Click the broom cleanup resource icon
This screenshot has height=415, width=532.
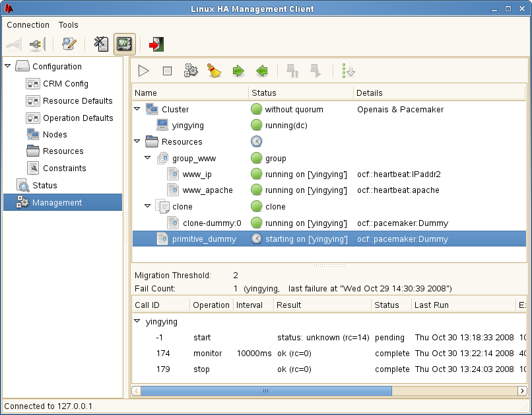tap(215, 71)
